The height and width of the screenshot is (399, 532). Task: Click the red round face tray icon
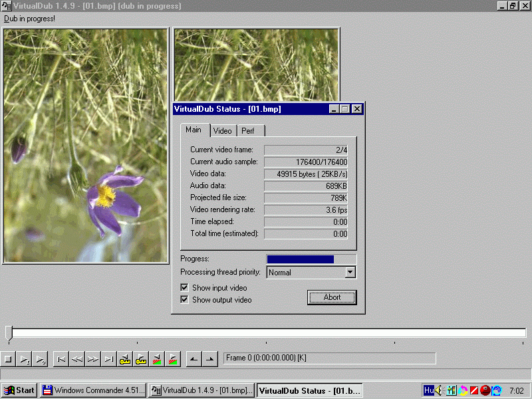485,390
